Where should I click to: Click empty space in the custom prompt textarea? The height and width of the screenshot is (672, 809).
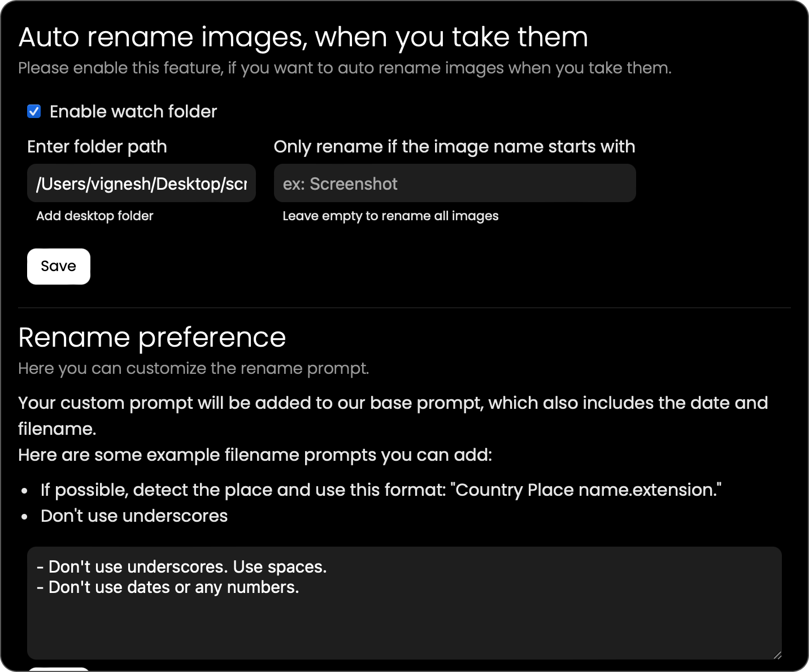coord(404,627)
